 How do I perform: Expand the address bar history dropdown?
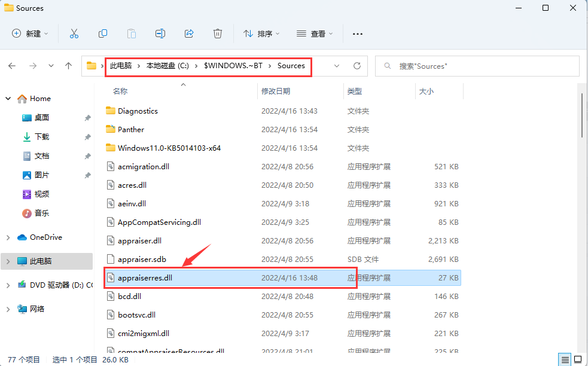[337, 66]
